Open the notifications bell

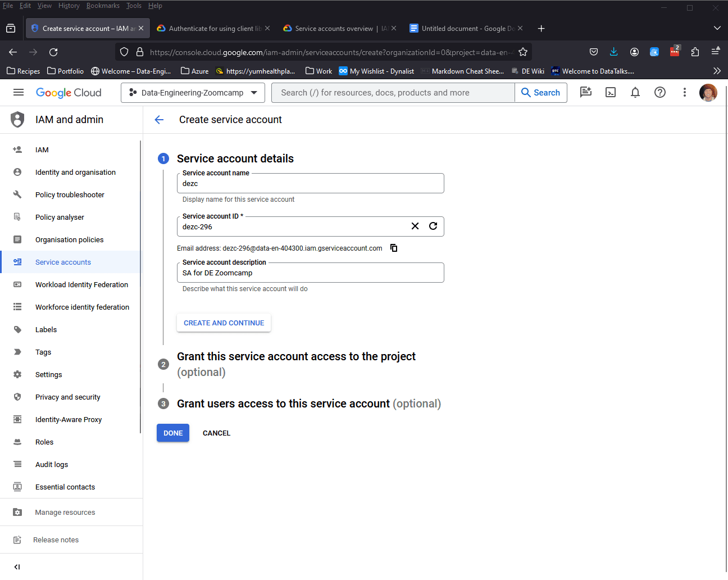(635, 92)
